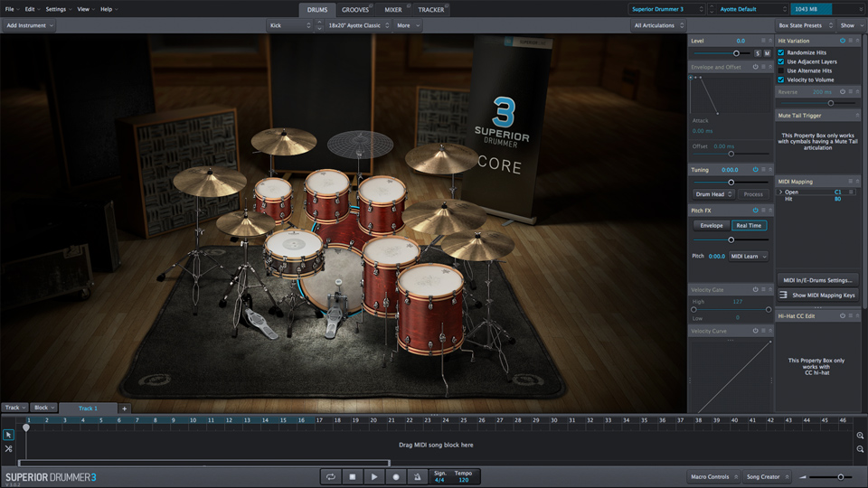The height and width of the screenshot is (488, 868).
Task: Open the MIDI Mapping box menu icon
Action: [850, 182]
